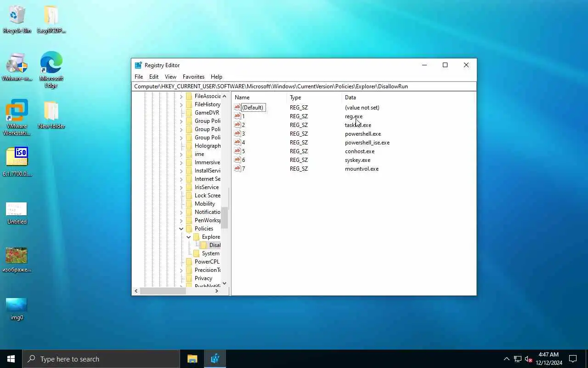Click the (Default) value string icon

pos(237,107)
